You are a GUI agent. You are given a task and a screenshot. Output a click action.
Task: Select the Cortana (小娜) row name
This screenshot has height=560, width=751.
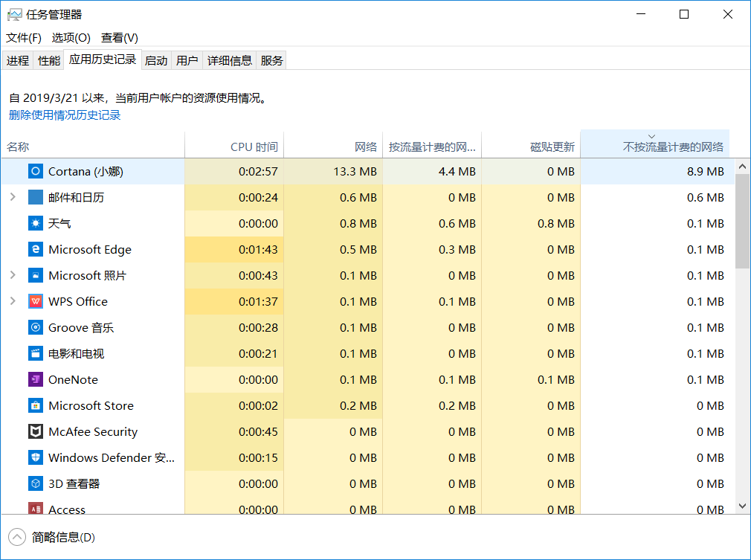[x=86, y=172]
